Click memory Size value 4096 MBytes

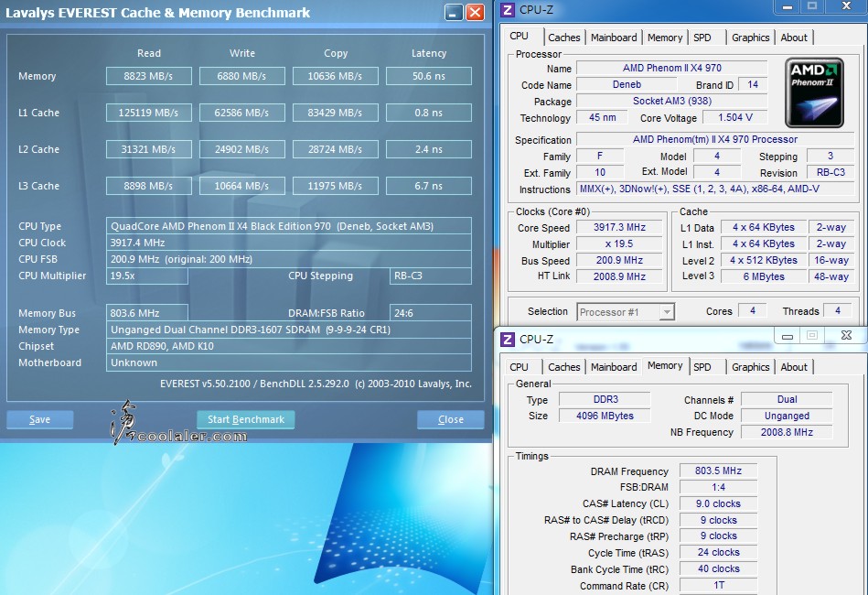(x=605, y=416)
